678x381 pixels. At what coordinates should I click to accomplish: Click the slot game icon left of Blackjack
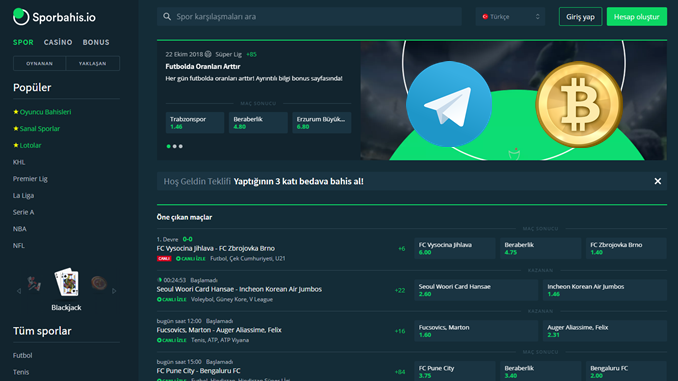34,284
